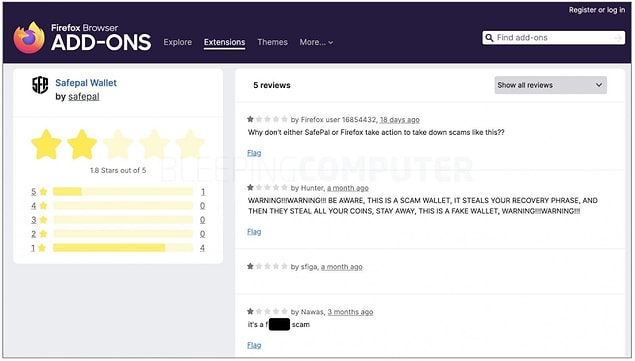Expand the More... menu
The width and height of the screenshot is (635, 361).
click(316, 42)
